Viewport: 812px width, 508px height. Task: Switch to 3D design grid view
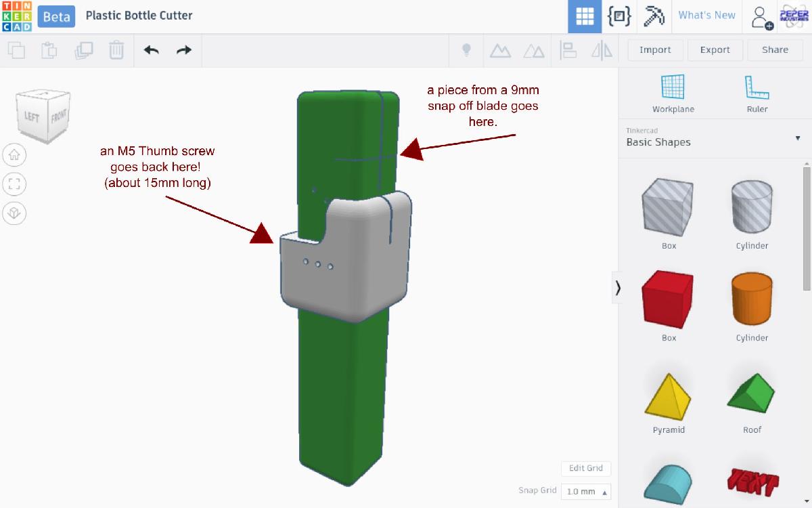585,16
